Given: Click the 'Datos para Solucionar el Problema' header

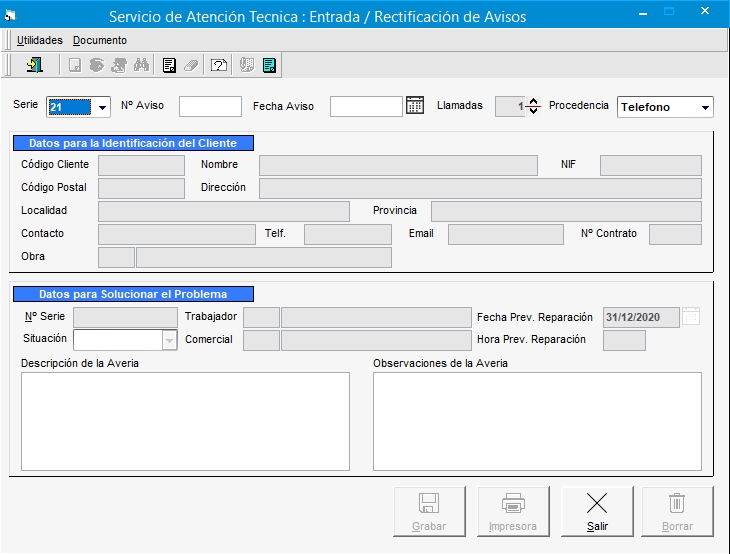Looking at the screenshot, I should pos(133,294).
